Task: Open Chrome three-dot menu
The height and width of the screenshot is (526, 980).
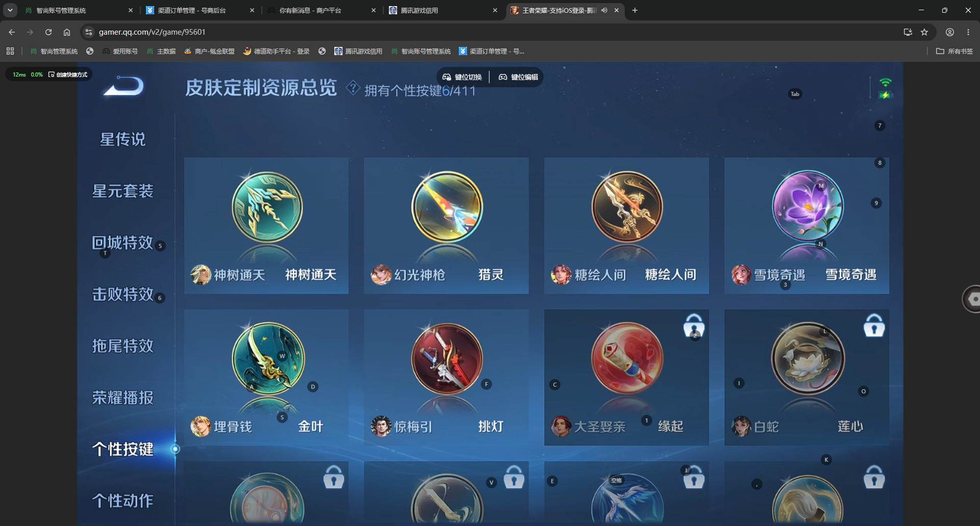Action: coord(968,32)
